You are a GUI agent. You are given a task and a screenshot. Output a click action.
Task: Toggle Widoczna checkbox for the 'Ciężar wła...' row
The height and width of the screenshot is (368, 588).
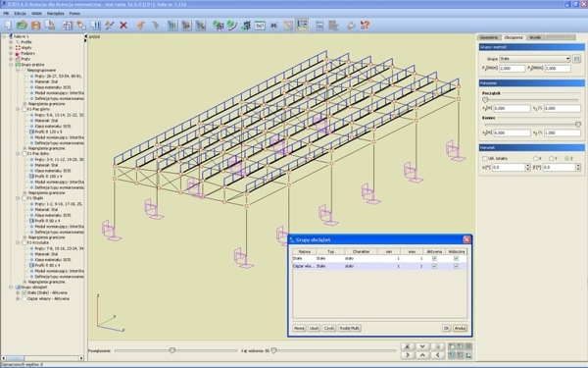point(456,266)
